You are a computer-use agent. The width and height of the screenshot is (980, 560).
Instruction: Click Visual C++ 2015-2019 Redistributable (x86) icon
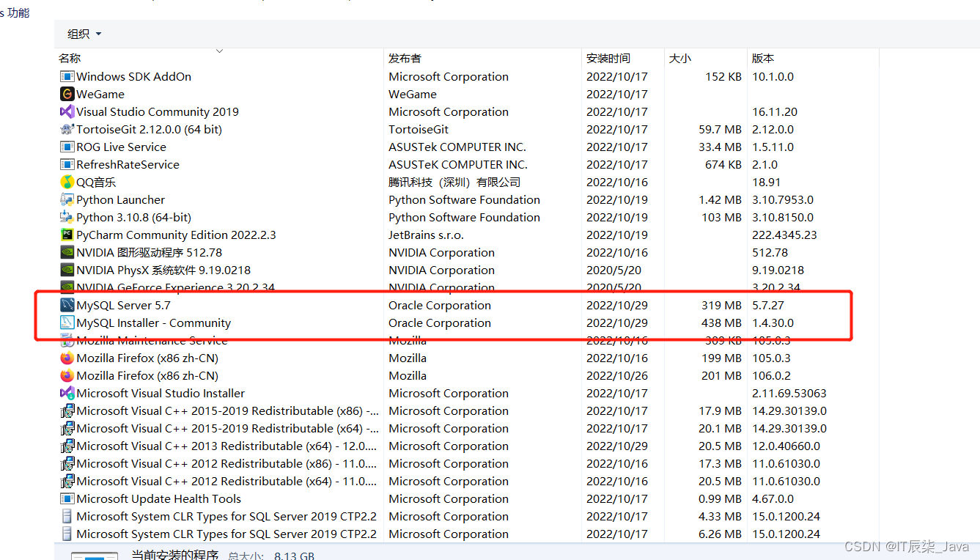coord(67,410)
